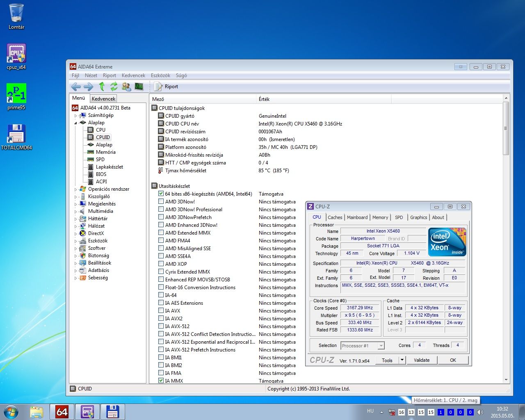Viewport: 525px width, 420px height.
Task: Expand the Operációs rendszer tree node
Action: click(x=75, y=189)
